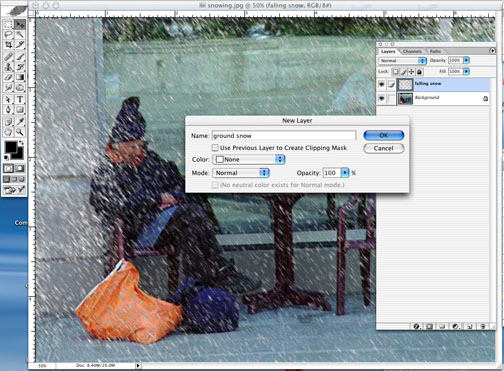Screen dimensions: 504x371
Task: Select the Type tool
Action: tap(20, 99)
